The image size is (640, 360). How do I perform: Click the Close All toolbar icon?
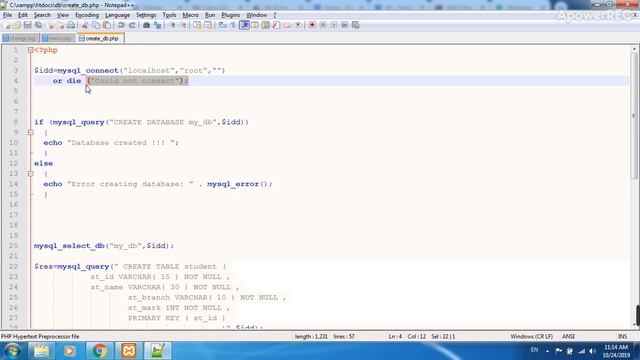(x=60, y=25)
